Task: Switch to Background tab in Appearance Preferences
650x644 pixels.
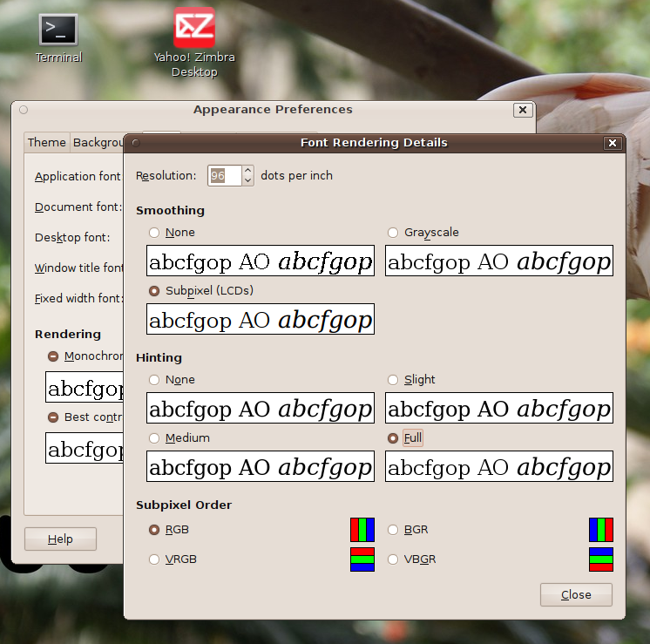Action: [x=97, y=143]
